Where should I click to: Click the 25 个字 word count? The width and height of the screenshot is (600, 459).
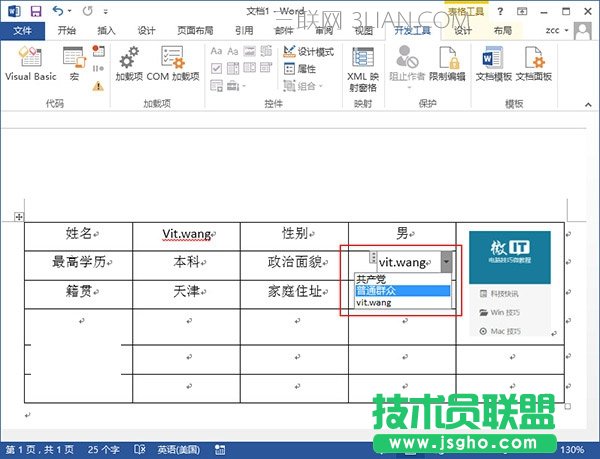[x=103, y=449]
